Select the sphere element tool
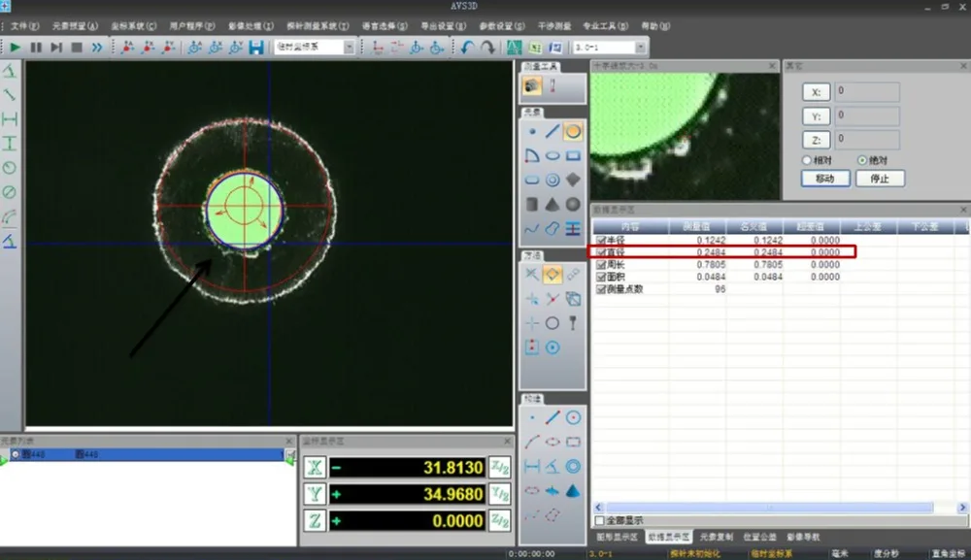Screen dimensions: 971x560 coord(574,204)
